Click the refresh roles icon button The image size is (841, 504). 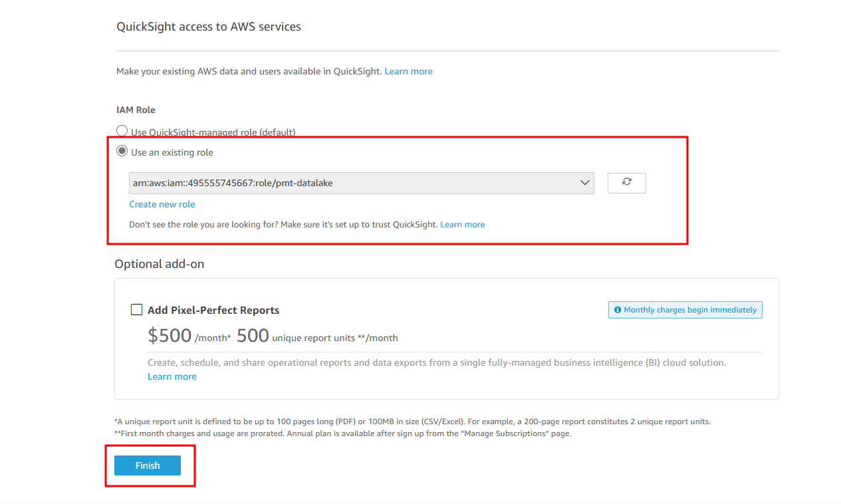[x=626, y=183]
